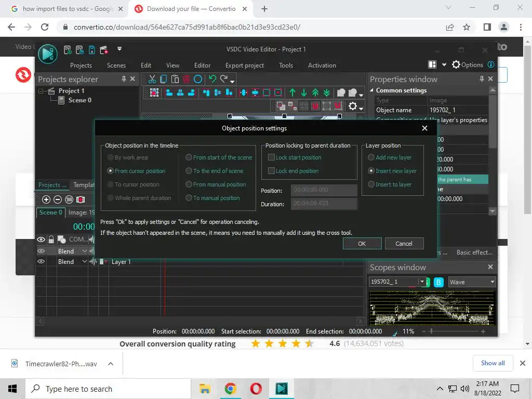532x399 pixels.
Task: Move object up one layer with green arrow
Action: click(292, 92)
